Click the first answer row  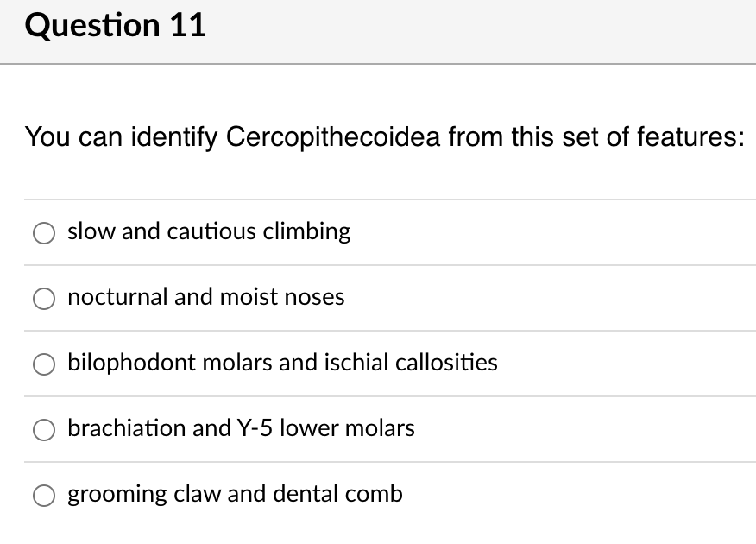click(377, 231)
